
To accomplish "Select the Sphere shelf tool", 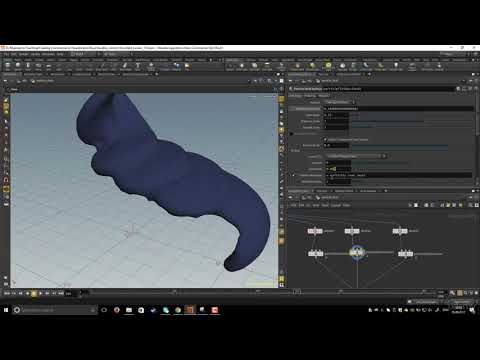I will [18, 66].
